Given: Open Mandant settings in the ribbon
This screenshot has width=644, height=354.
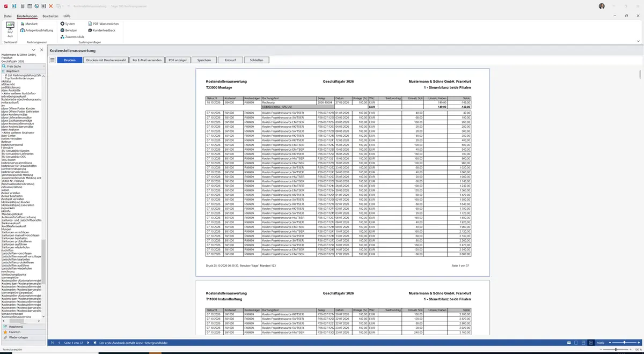Looking at the screenshot, I should 28,24.
